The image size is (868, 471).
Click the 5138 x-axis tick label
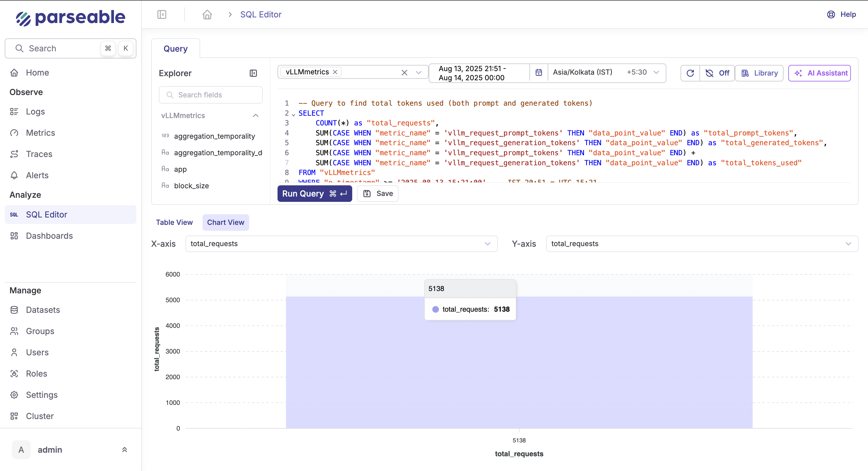tap(519, 440)
